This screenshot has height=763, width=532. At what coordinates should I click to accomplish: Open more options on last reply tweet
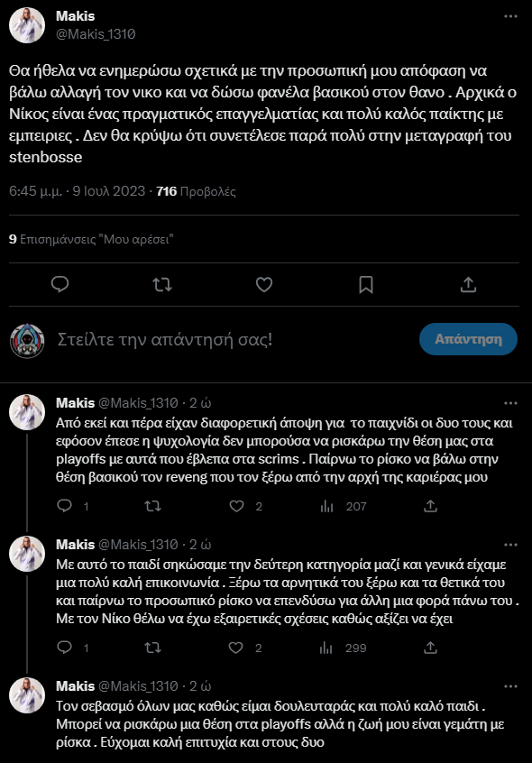tap(510, 686)
